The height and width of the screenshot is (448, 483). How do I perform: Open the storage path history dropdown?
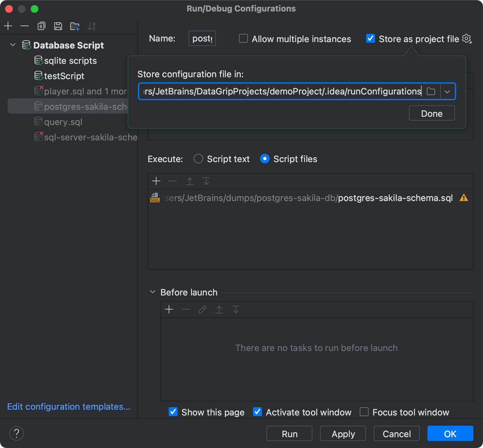tap(448, 91)
